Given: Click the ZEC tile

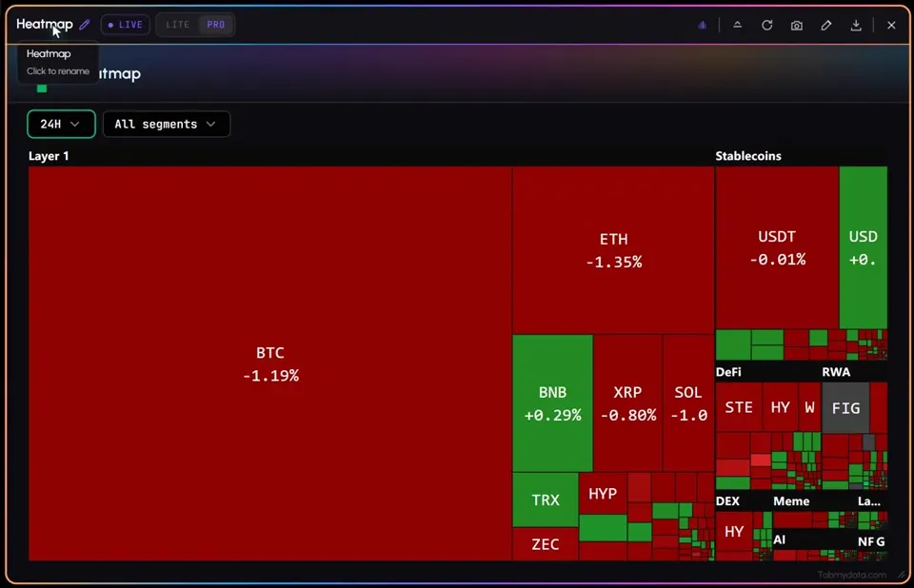Looking at the screenshot, I should [x=546, y=544].
